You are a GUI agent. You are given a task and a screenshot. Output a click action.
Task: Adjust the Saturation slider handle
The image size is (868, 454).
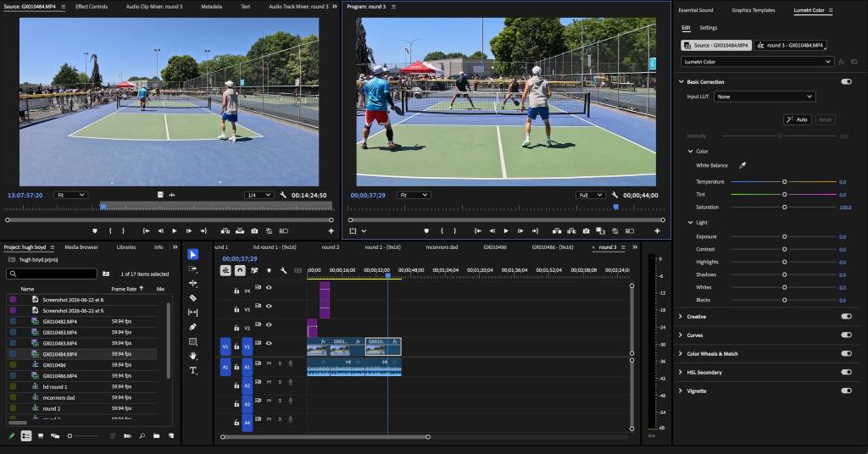pyautogui.click(x=784, y=208)
